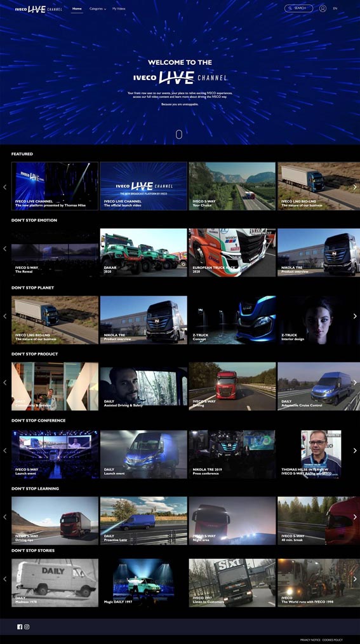Play the official launch video thumbnail
360x644 pixels.
(143, 186)
